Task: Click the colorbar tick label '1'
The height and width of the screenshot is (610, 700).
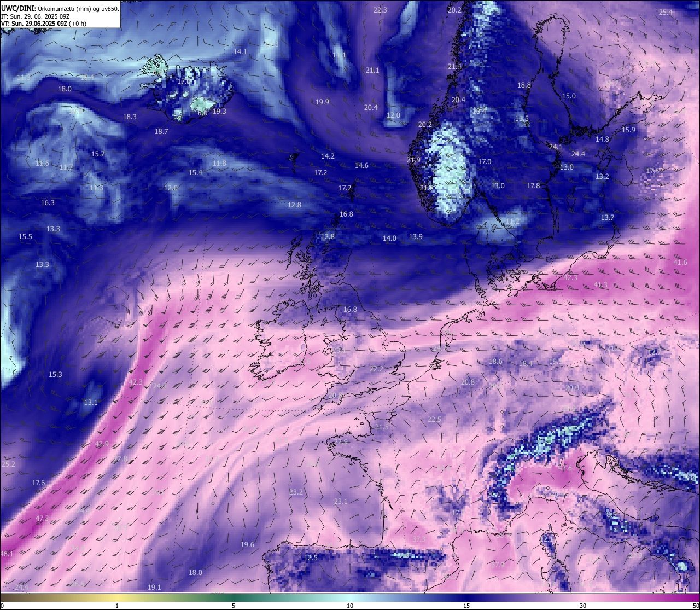Action: click(118, 606)
